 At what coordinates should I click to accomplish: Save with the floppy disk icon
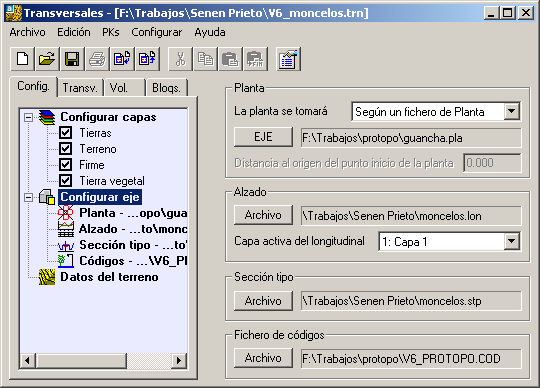pos(72,59)
